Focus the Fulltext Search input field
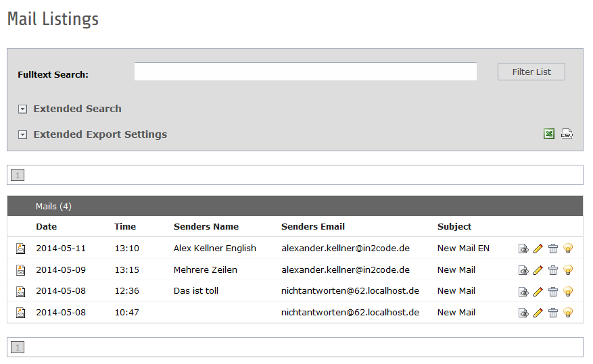This screenshot has width=593, height=364. click(305, 72)
